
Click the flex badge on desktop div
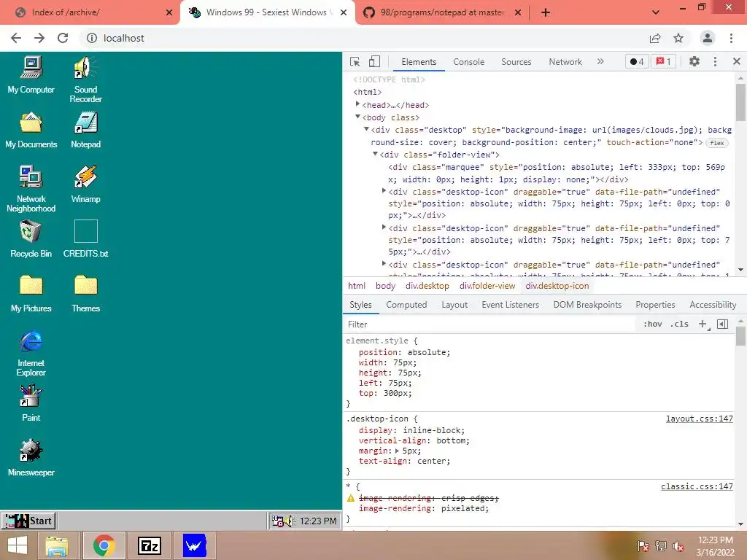pyautogui.click(x=717, y=143)
